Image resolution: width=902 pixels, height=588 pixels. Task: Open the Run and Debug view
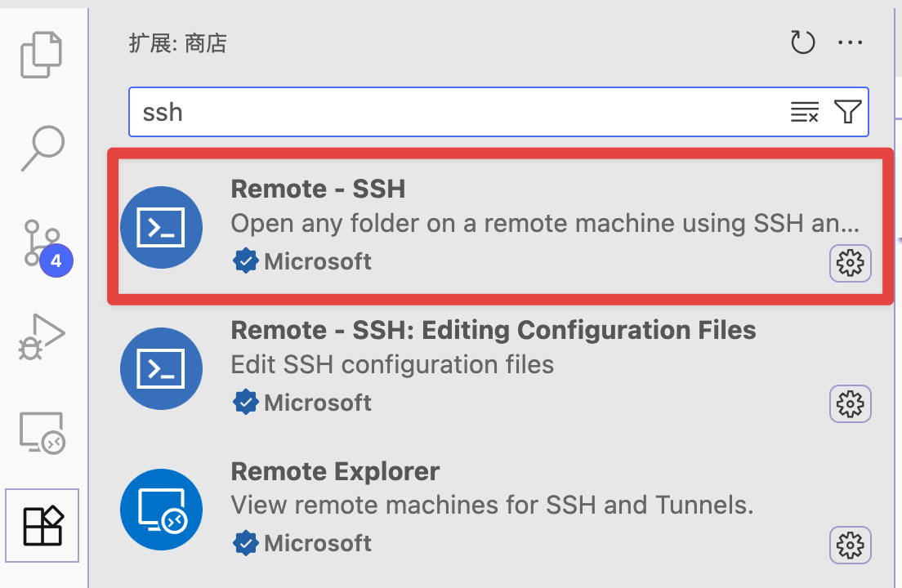click(x=42, y=336)
